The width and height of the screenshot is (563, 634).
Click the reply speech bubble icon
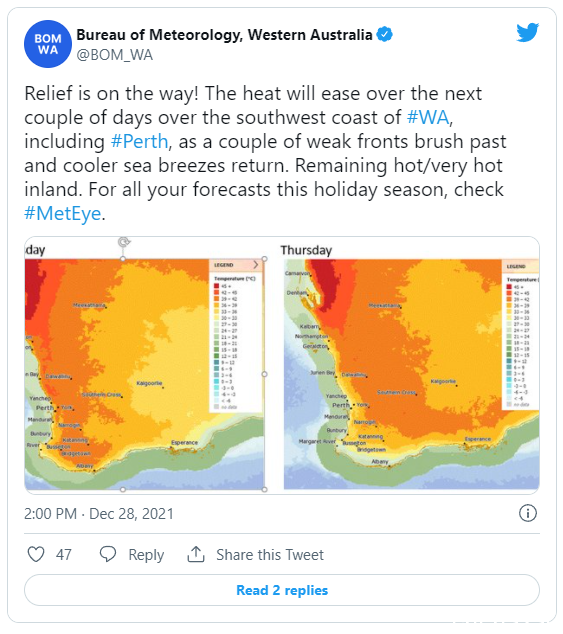[108, 554]
